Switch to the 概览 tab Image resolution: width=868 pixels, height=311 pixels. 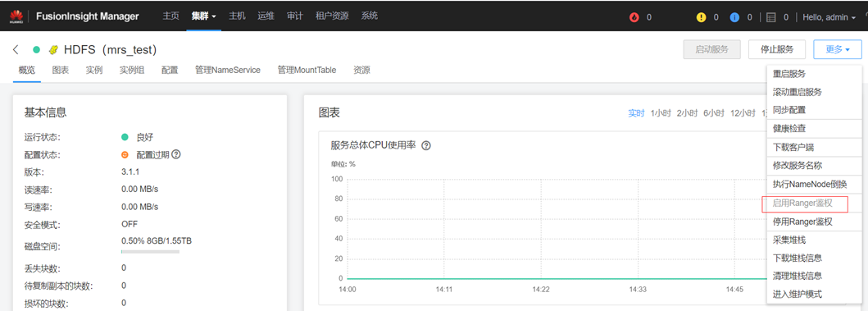coord(26,71)
